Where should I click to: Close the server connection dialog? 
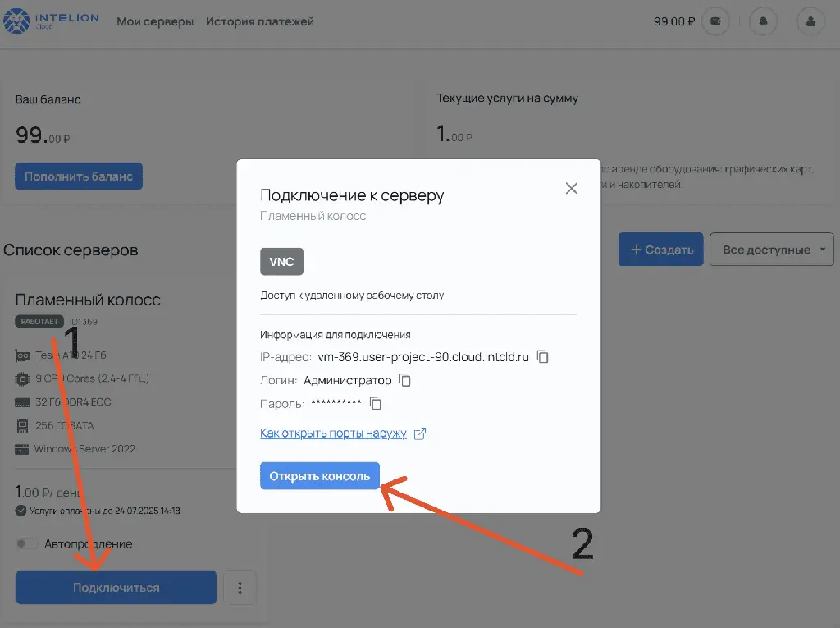572,188
